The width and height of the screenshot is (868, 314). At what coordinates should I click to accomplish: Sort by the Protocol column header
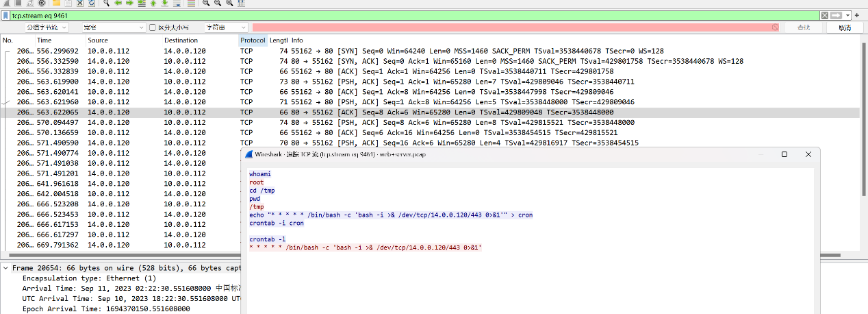pyautogui.click(x=253, y=40)
